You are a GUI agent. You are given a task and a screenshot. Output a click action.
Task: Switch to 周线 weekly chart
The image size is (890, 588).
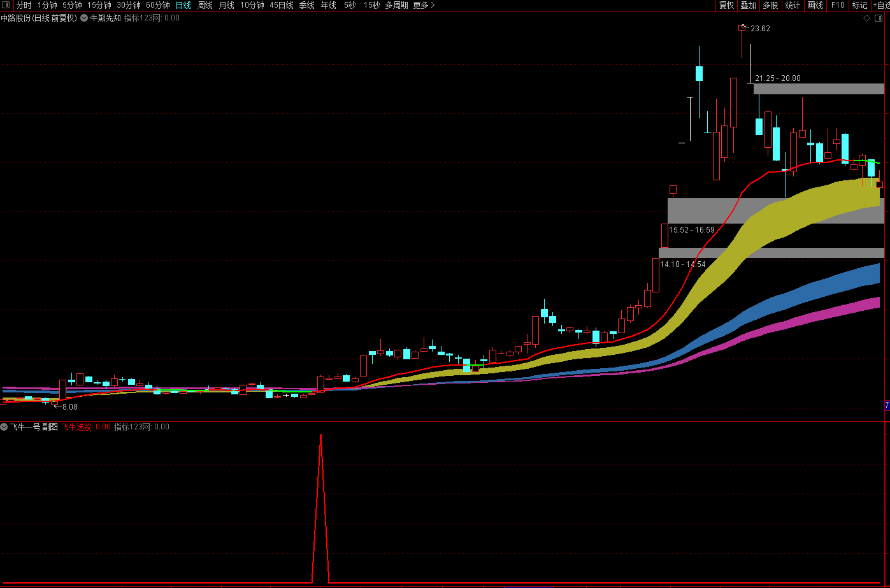point(205,5)
